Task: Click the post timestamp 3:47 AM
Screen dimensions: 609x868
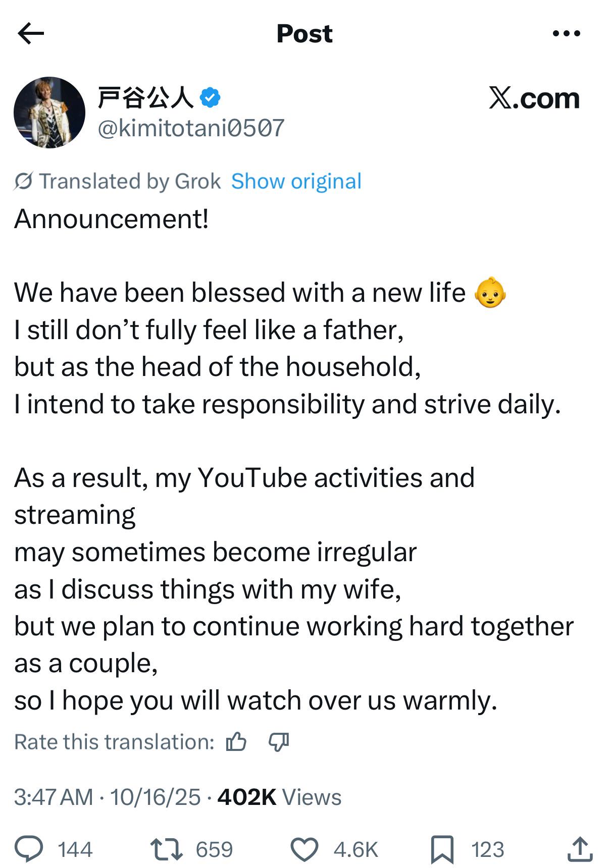Action: 54,797
